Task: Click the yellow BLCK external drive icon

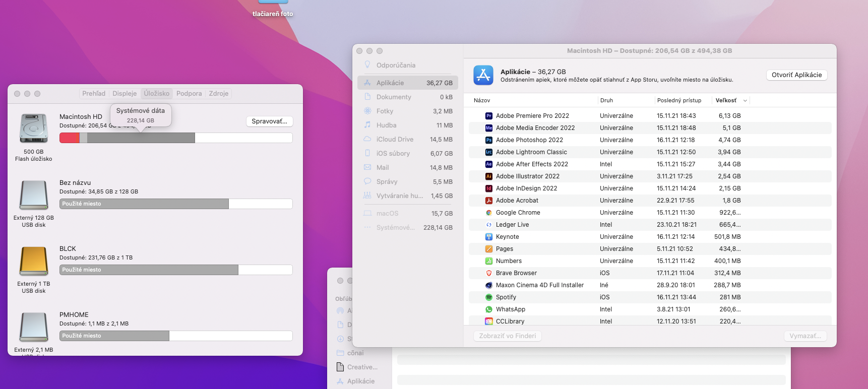Action: tap(33, 261)
